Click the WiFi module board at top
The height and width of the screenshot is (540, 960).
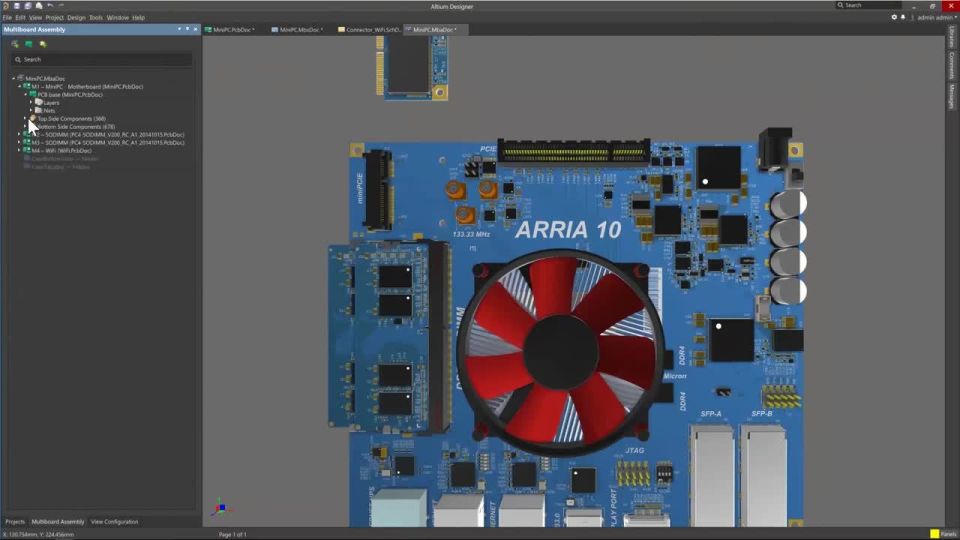411,66
